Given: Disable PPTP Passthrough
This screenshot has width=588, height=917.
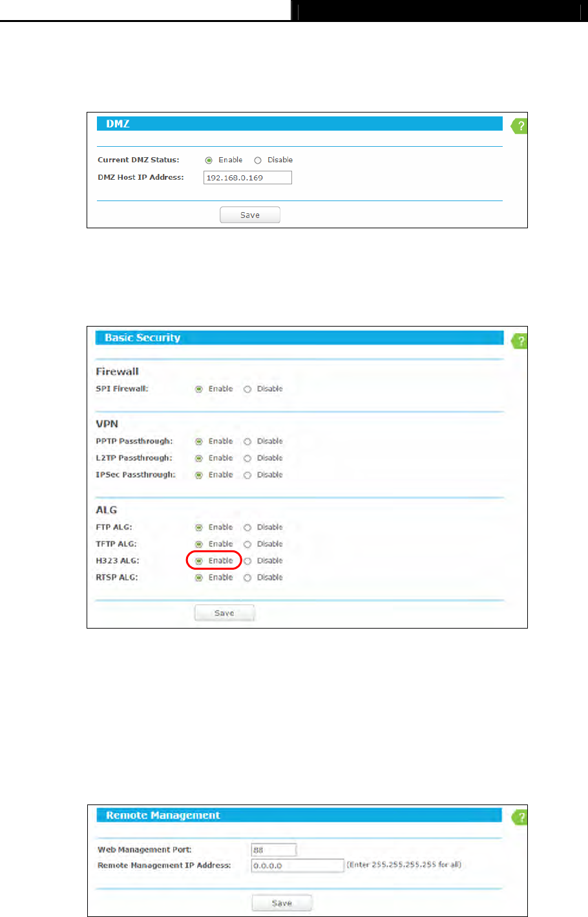Looking at the screenshot, I should tap(247, 442).
